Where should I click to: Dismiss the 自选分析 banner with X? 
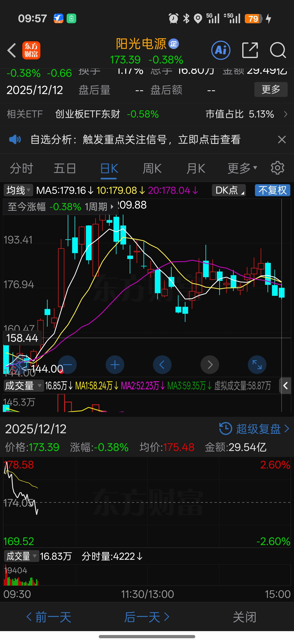pos(282,139)
